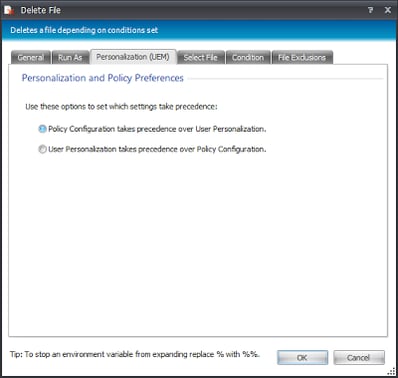Go to the Select File tab
Viewport: 398px width, 378px height.
pyautogui.click(x=200, y=58)
